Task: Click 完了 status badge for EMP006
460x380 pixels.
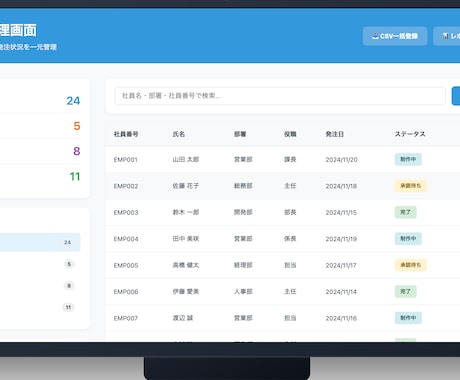Action: tap(405, 291)
